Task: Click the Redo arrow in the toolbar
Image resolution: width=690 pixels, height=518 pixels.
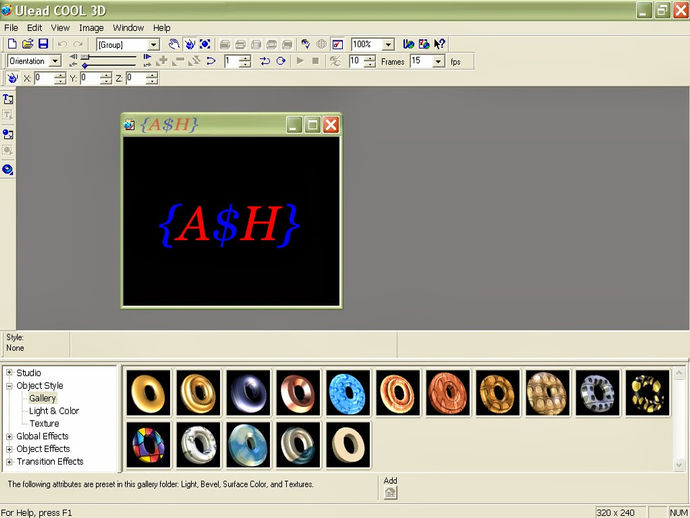Action: (x=78, y=44)
